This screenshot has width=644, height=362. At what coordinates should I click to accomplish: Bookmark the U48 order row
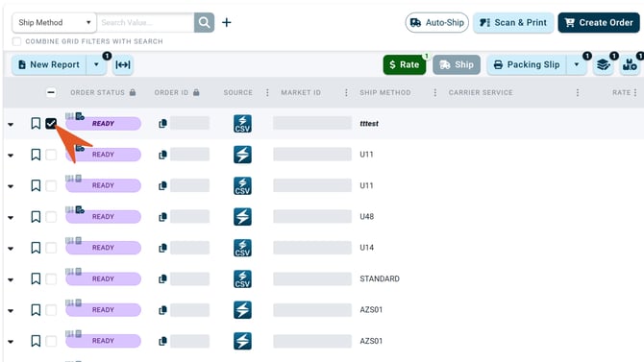click(36, 216)
